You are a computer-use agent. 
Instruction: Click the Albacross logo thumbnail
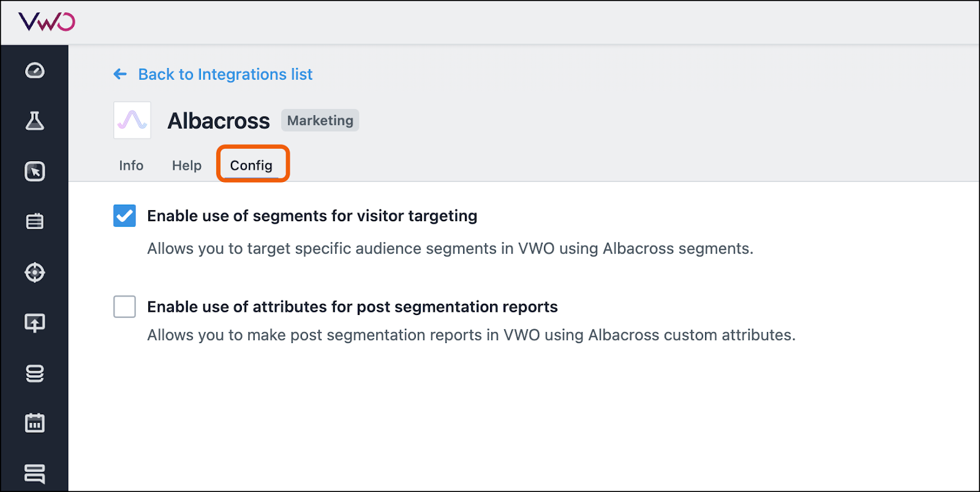point(132,120)
